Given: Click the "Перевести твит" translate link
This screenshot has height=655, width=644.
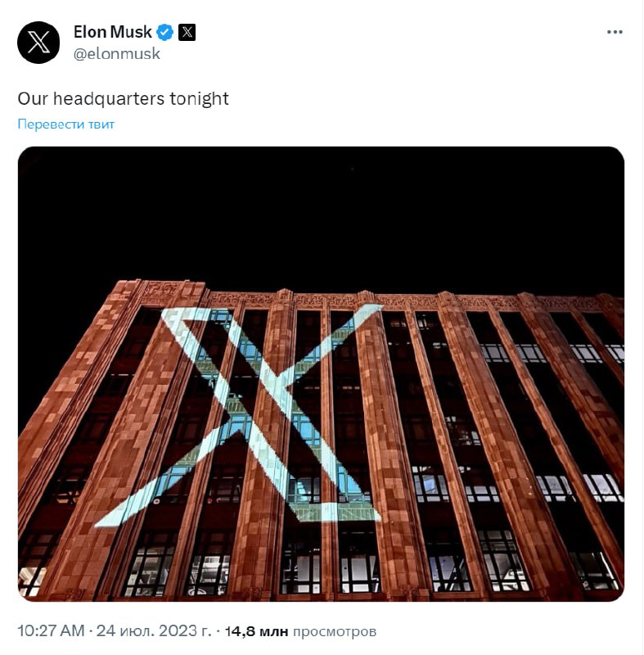Looking at the screenshot, I should coord(66,124).
